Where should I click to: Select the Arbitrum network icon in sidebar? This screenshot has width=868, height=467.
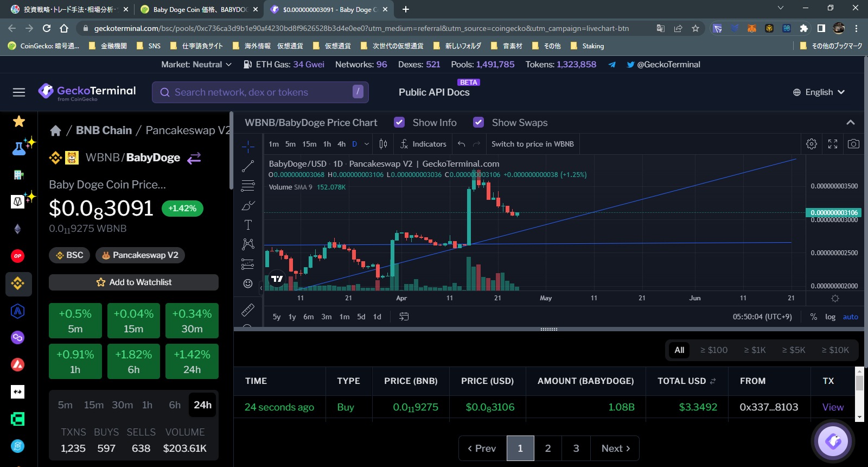pos(18,311)
